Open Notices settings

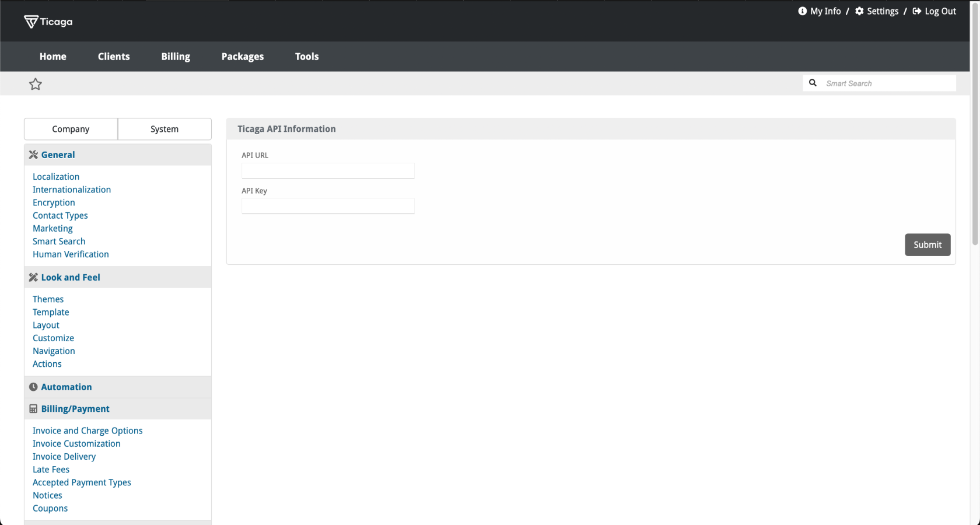pos(47,495)
